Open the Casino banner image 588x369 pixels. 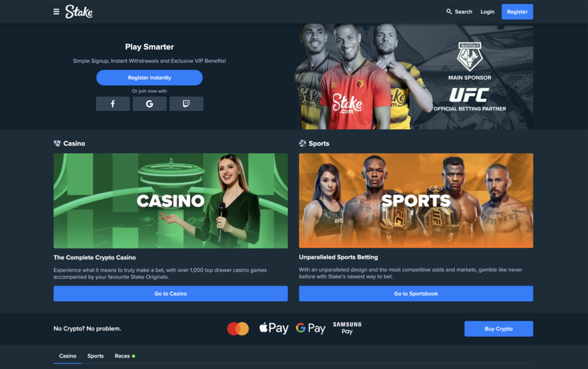[171, 201]
